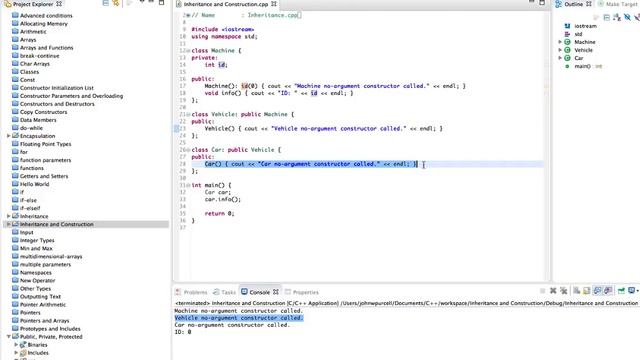Screen dimensions: 640x360
Task: Select Constructor Initialization List project
Action: (x=57, y=88)
